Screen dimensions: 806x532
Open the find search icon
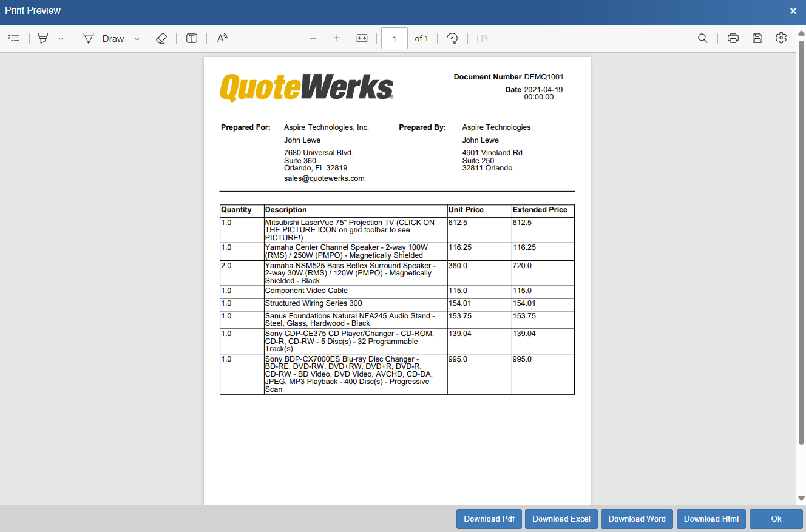[702, 38]
